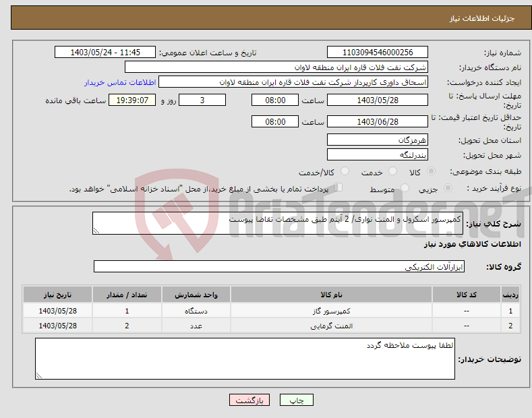The width and height of the screenshot is (532, 418).
Task: Click the quantity cell in the المنت گرمایی row
Action: pyautogui.click(x=127, y=326)
